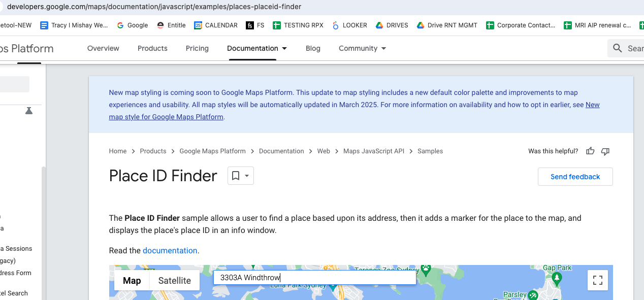Click the thumbs down not helpful icon
The image size is (644, 300).
pyautogui.click(x=605, y=151)
